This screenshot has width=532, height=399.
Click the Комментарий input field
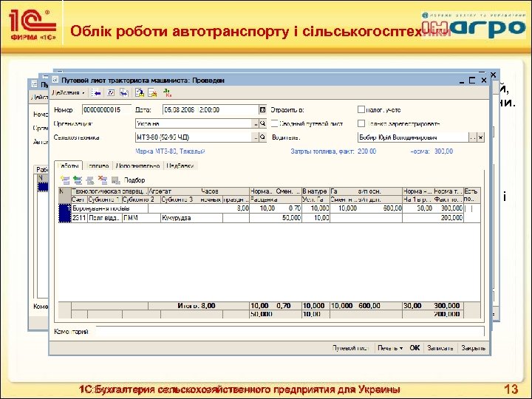point(290,332)
